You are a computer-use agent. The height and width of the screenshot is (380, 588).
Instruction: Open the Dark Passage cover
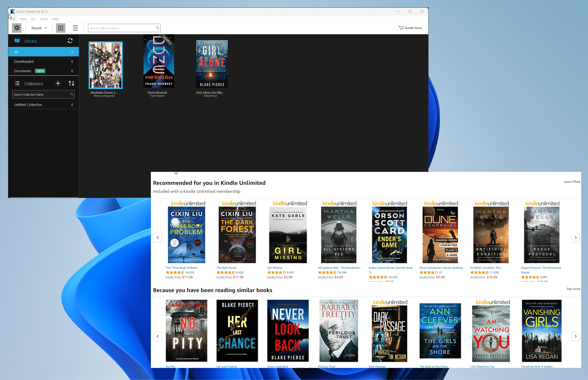click(x=390, y=334)
